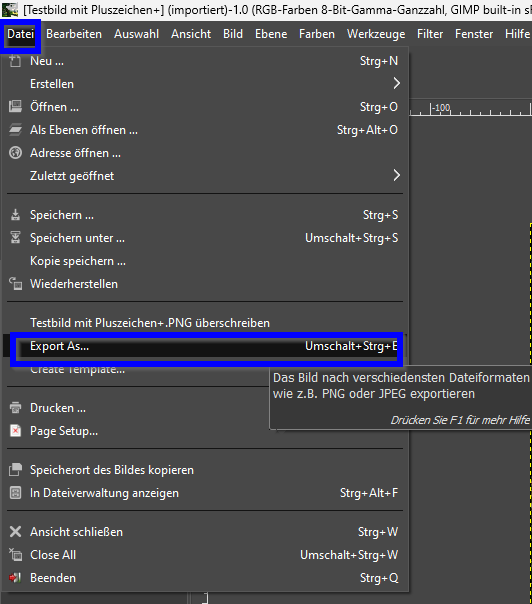Open the Filter menu
Viewport: 532px width, 604px height.
pyautogui.click(x=430, y=34)
